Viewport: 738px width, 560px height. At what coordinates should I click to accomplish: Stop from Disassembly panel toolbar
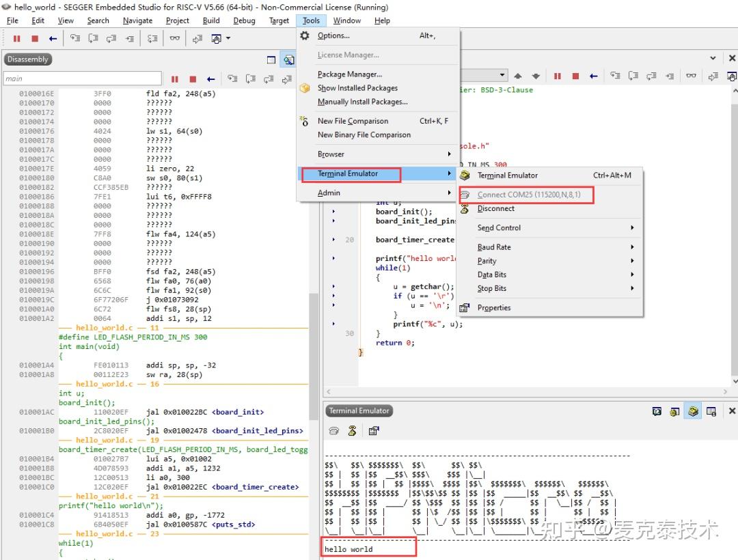193,79
